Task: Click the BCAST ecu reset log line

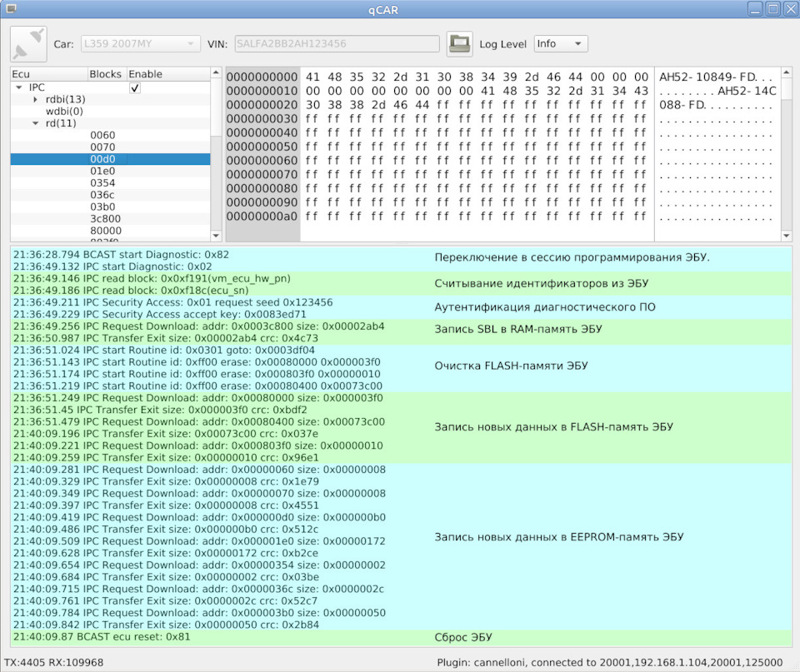Action: (x=100, y=637)
